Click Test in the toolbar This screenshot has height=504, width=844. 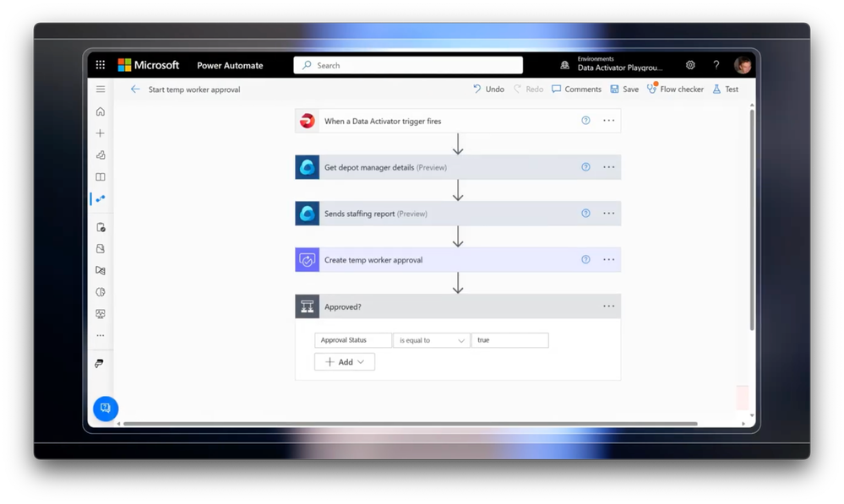[725, 89]
